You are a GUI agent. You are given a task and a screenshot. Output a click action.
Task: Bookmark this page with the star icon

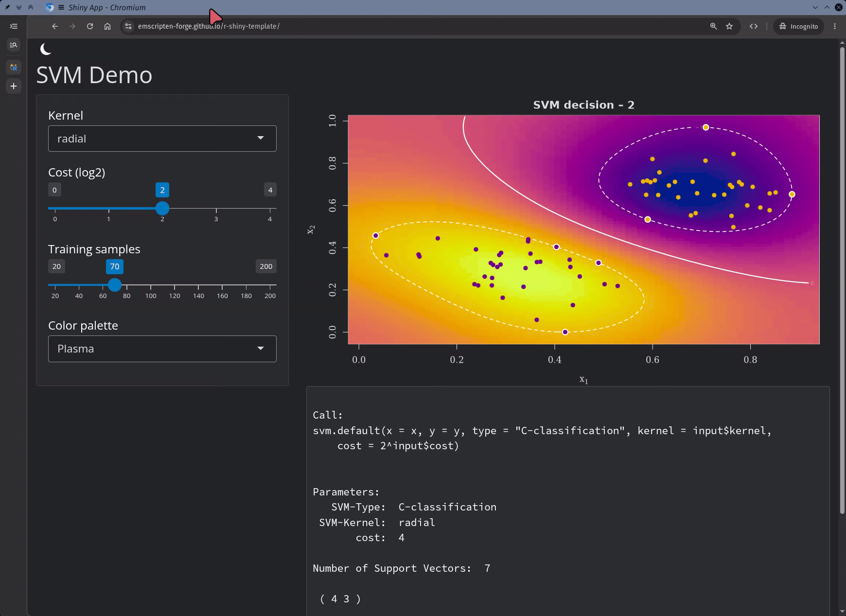pos(729,26)
